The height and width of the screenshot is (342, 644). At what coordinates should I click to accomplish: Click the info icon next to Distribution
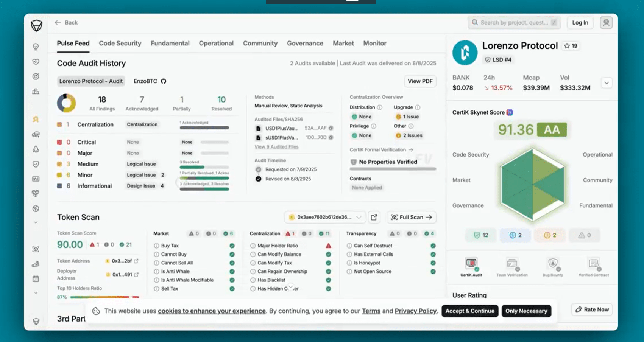380,107
